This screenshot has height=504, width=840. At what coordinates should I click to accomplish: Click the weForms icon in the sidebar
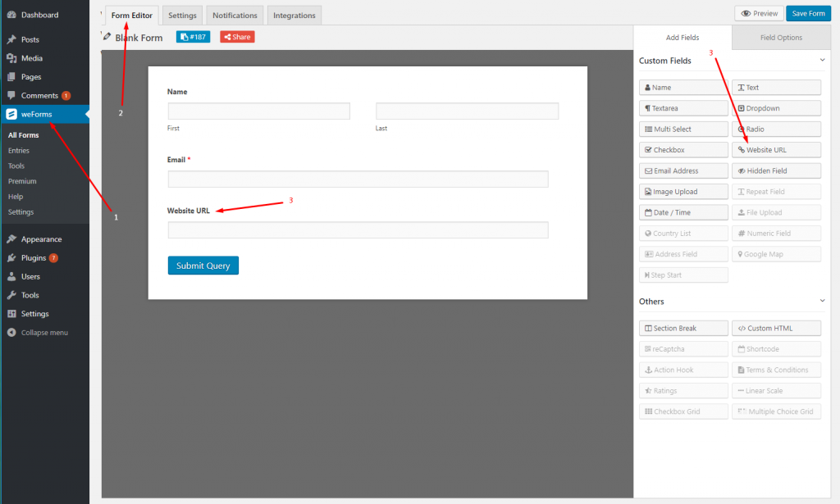pos(11,114)
